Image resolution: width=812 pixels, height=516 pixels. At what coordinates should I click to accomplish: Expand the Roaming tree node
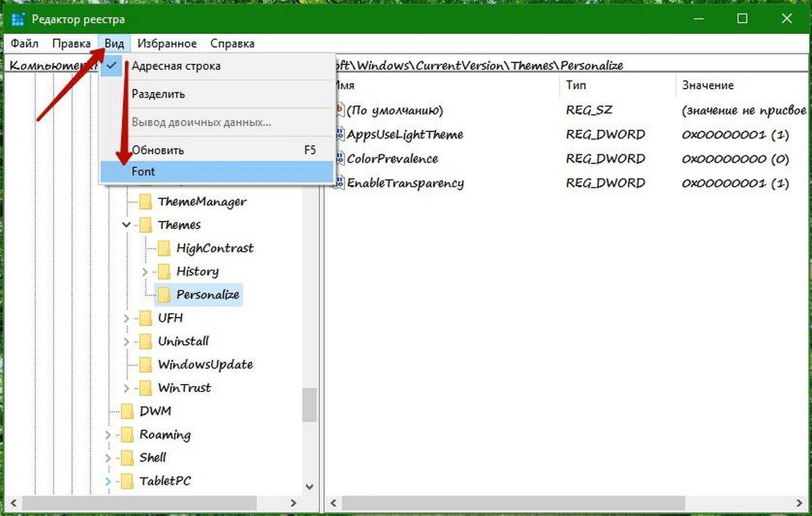108,435
